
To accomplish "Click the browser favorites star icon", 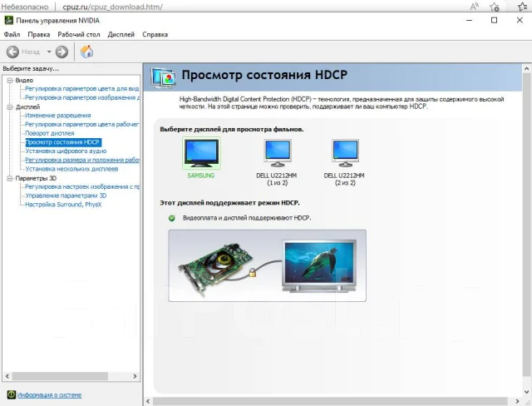I will (x=495, y=7).
